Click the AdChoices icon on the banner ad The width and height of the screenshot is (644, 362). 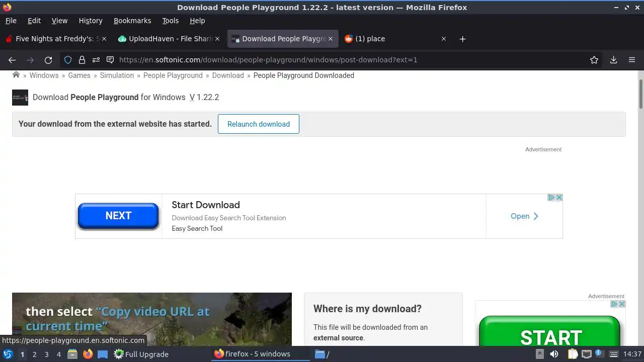click(551, 198)
